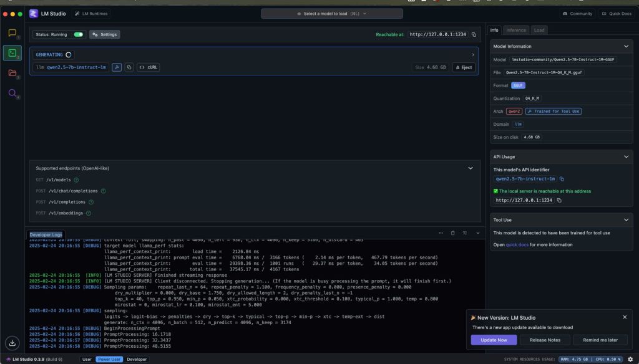Screen dimensions: 639x364
Task: Copy local server address in API Usage
Action: (x=559, y=200)
